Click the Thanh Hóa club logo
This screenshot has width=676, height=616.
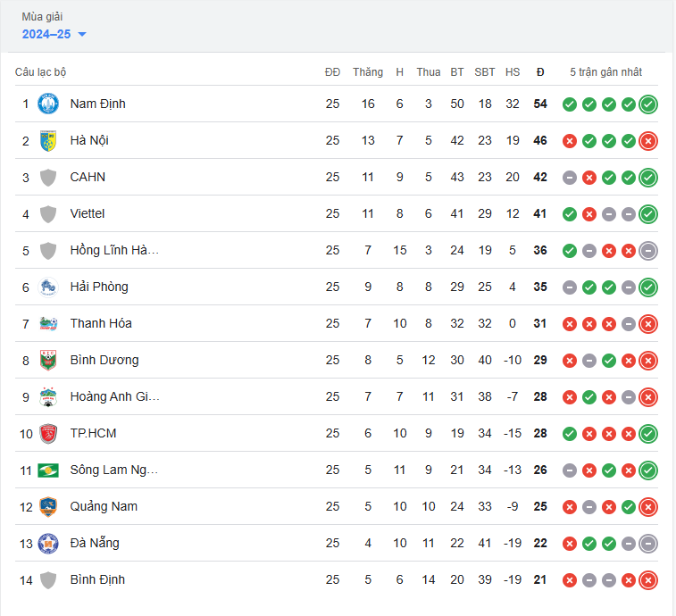48,323
